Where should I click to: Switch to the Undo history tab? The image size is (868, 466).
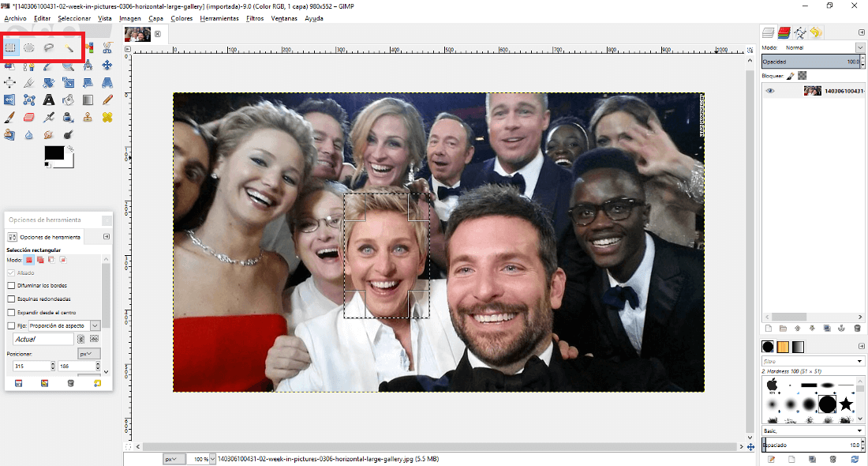(x=817, y=32)
